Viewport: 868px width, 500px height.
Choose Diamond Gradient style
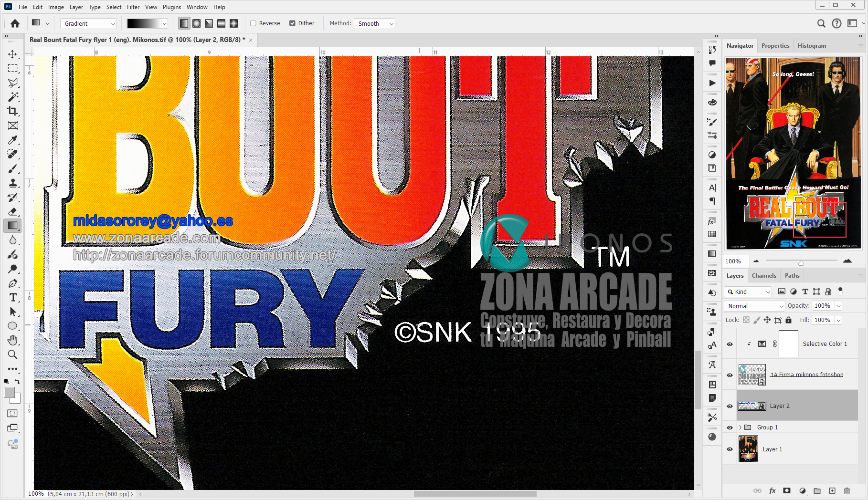click(234, 23)
